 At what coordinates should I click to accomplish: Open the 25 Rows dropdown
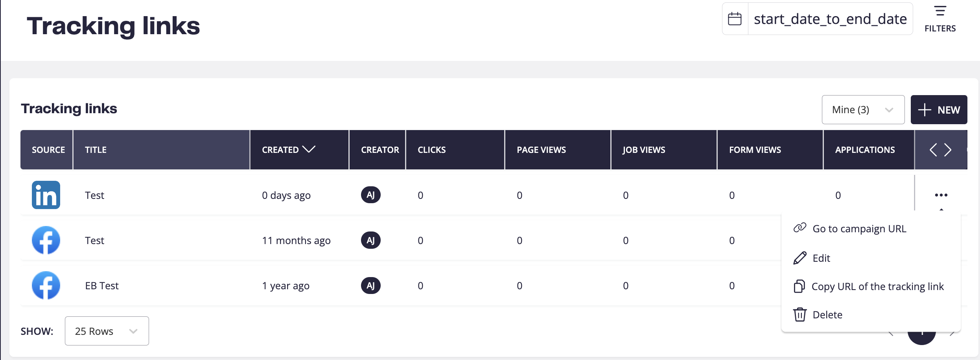(x=107, y=331)
